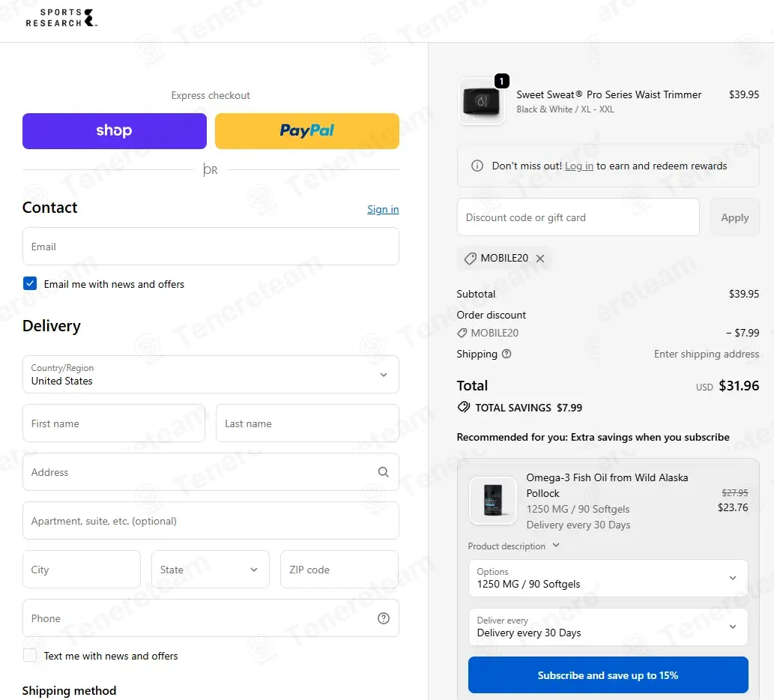The width and height of the screenshot is (774, 700).
Task: Focus the Phone field
Action: click(211, 618)
